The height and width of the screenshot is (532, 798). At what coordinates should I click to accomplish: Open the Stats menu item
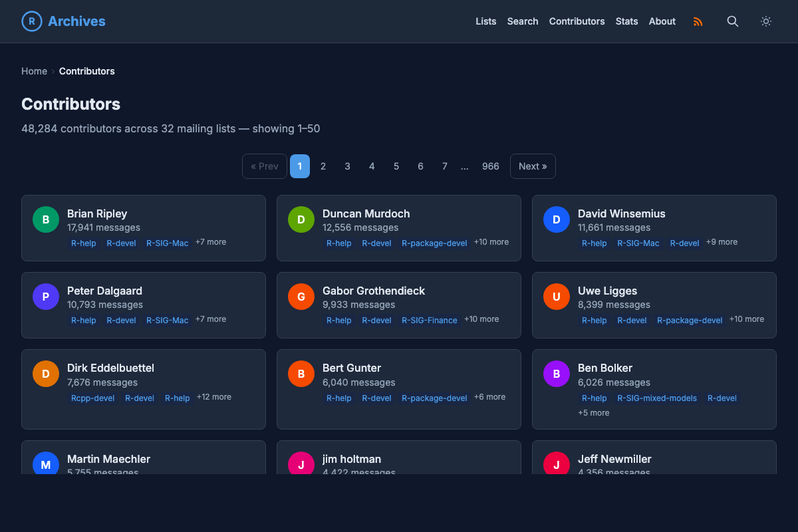point(626,21)
